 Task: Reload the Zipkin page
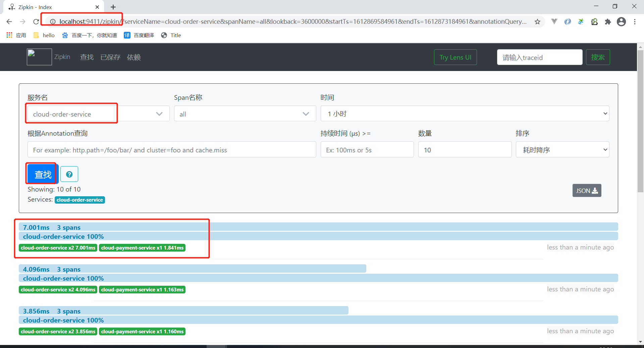coord(36,22)
